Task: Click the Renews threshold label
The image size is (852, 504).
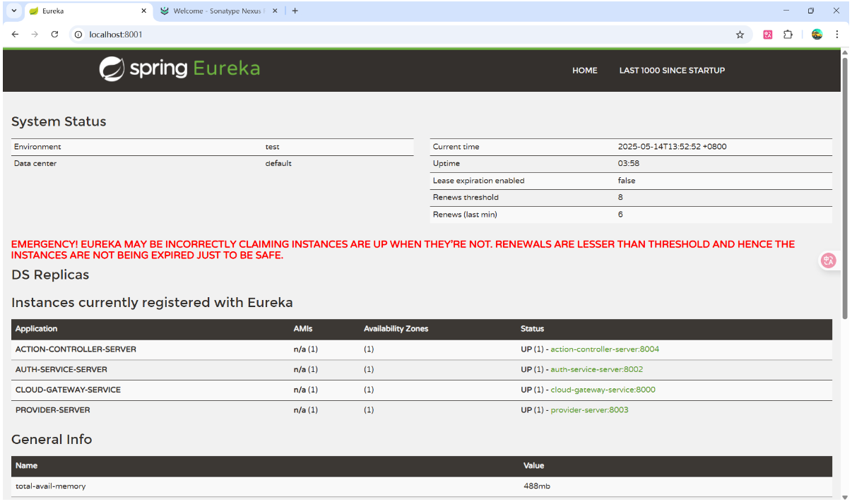Action: click(466, 198)
